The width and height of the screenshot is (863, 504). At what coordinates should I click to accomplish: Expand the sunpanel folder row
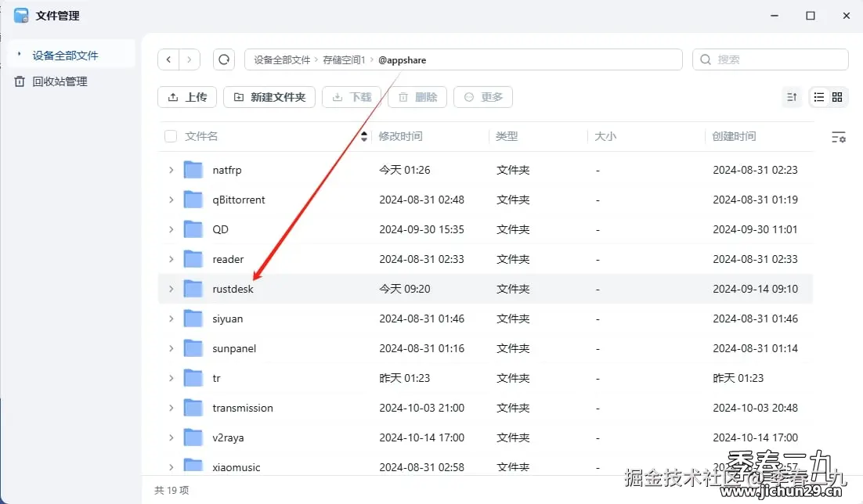coord(172,348)
